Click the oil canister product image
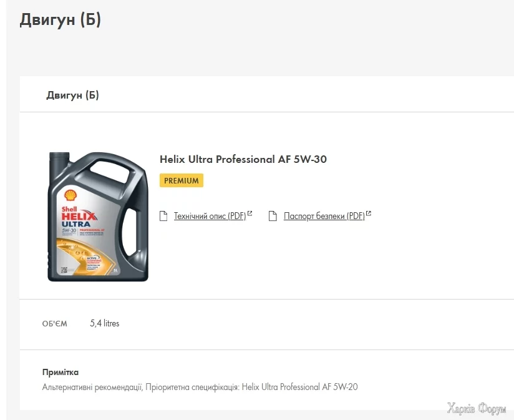This screenshot has width=514, height=420. coord(98,216)
